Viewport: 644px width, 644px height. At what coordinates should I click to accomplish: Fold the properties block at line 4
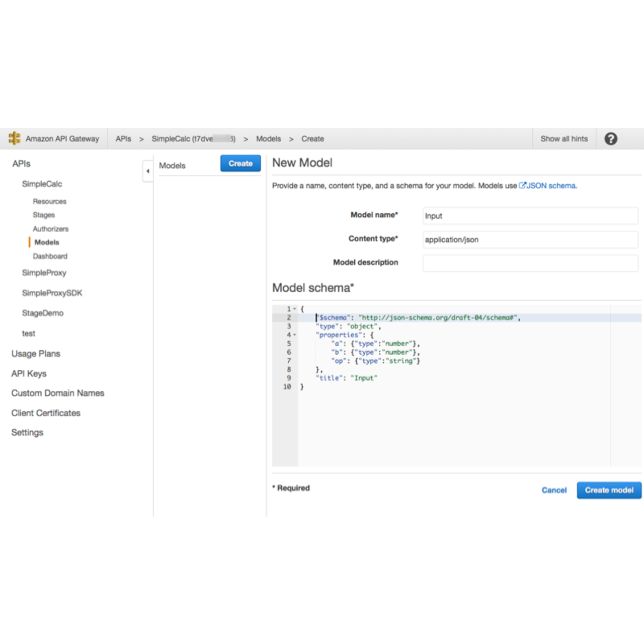tap(295, 335)
